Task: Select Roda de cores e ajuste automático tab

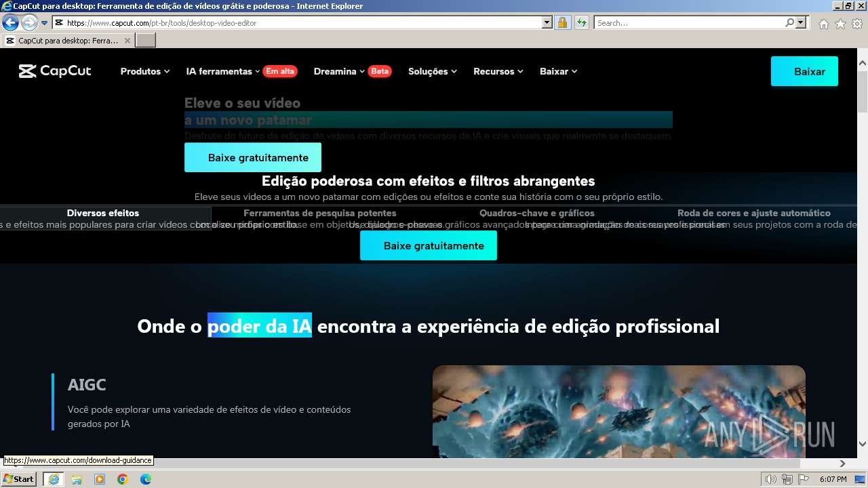Action: click(754, 213)
